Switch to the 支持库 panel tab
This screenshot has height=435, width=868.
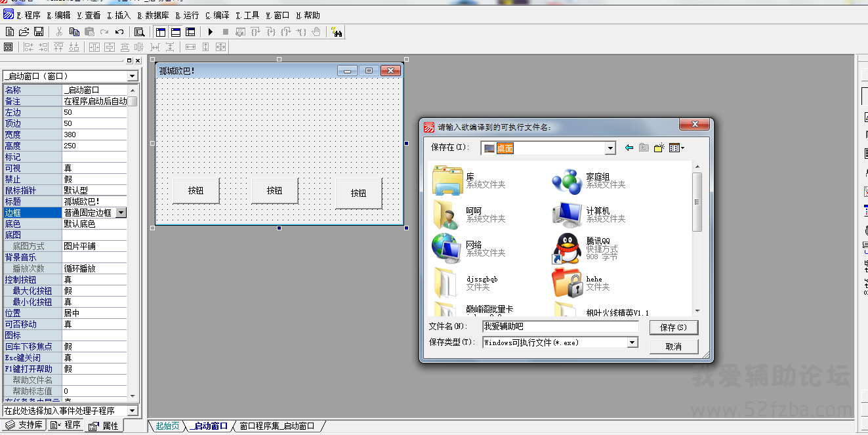[x=24, y=425]
